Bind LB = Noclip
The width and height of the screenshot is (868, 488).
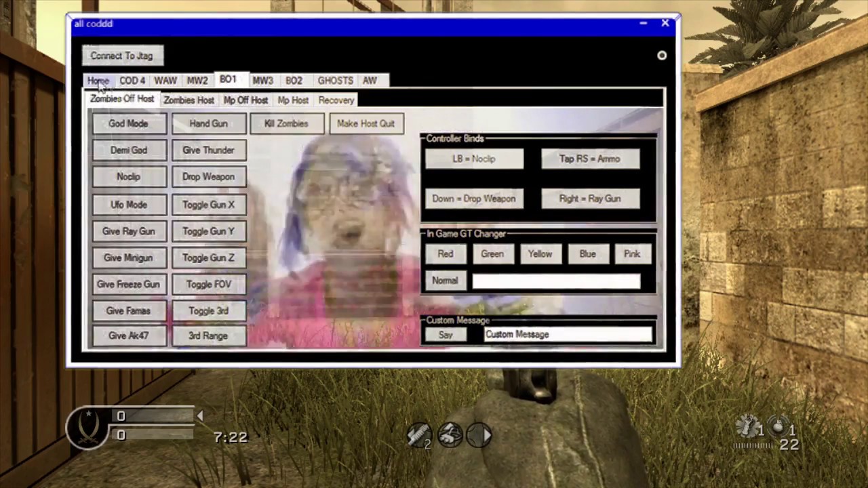(475, 159)
